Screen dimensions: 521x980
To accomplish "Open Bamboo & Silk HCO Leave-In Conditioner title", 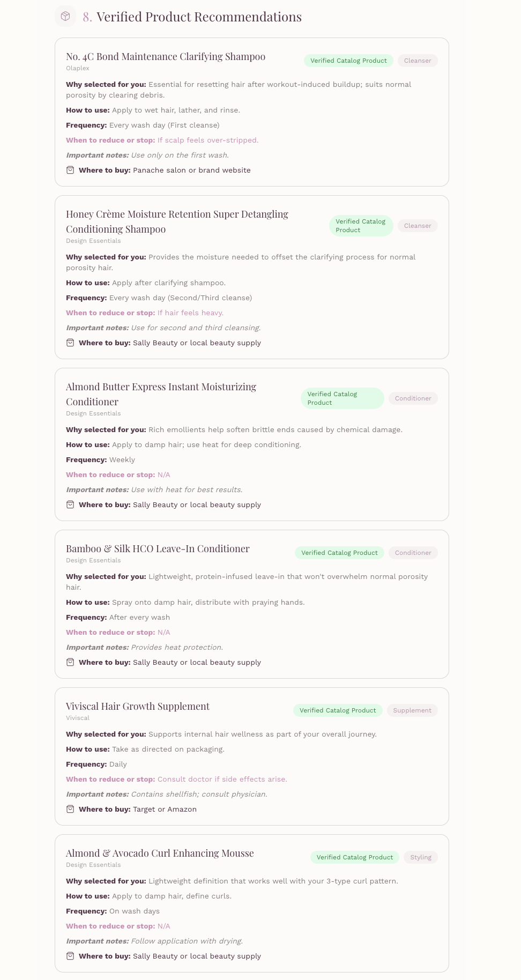I will (158, 548).
